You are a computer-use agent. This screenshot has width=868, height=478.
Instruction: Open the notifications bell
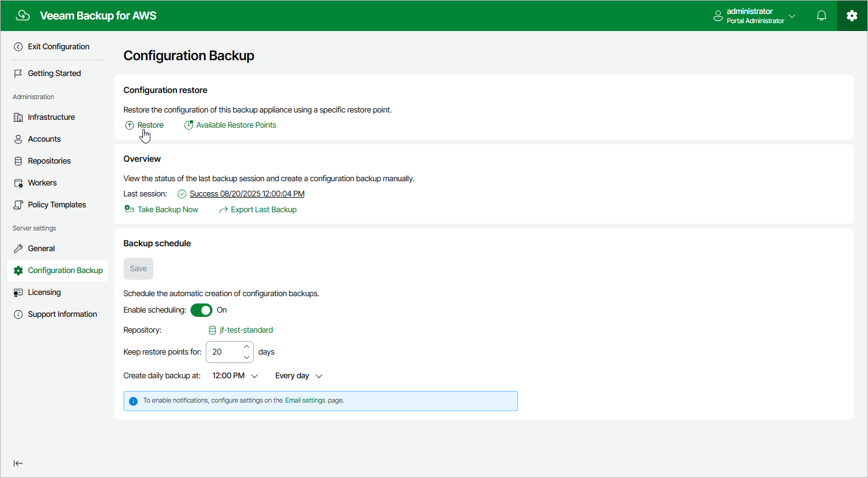pos(822,16)
